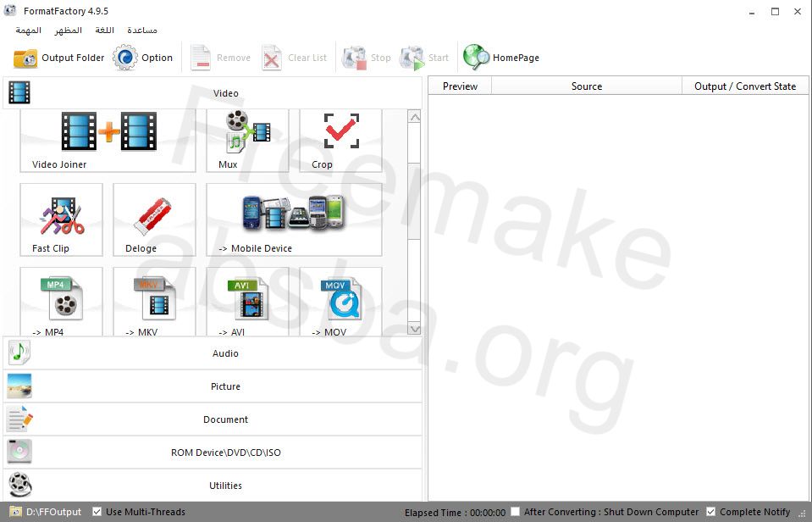Expand the ROM Device\DVD\CD\ISO section
The width and height of the screenshot is (812, 522).
click(213, 453)
